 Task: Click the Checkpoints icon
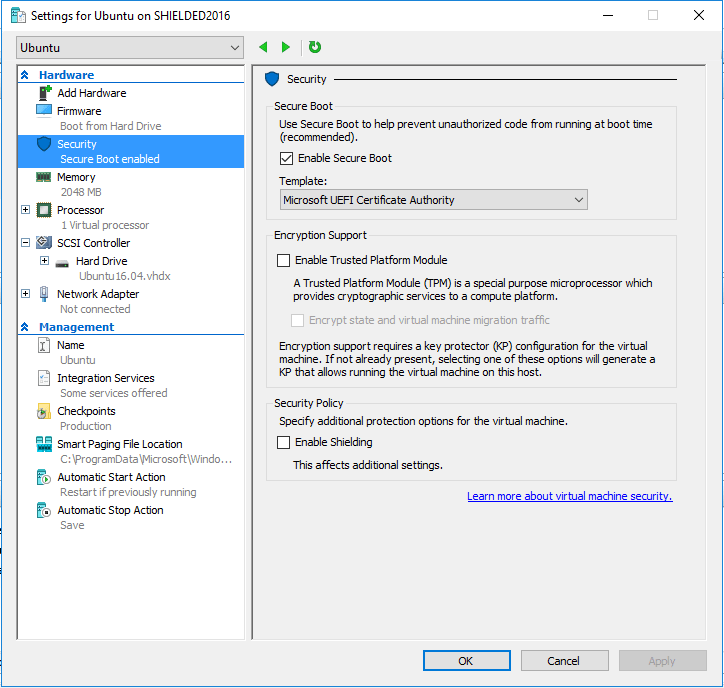(x=44, y=411)
